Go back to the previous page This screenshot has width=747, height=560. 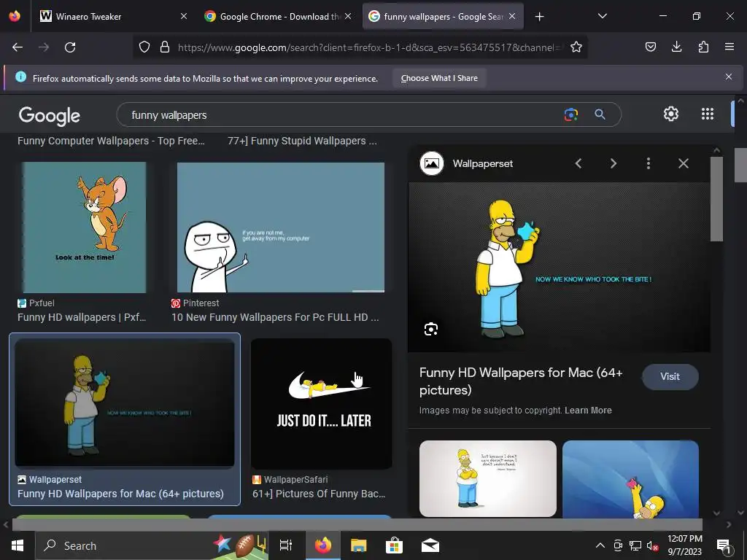pos(18,47)
